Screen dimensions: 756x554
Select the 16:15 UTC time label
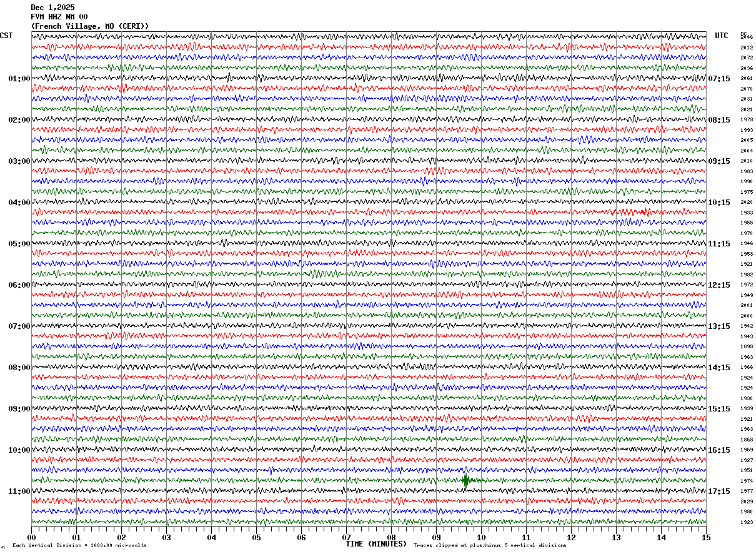(719, 450)
